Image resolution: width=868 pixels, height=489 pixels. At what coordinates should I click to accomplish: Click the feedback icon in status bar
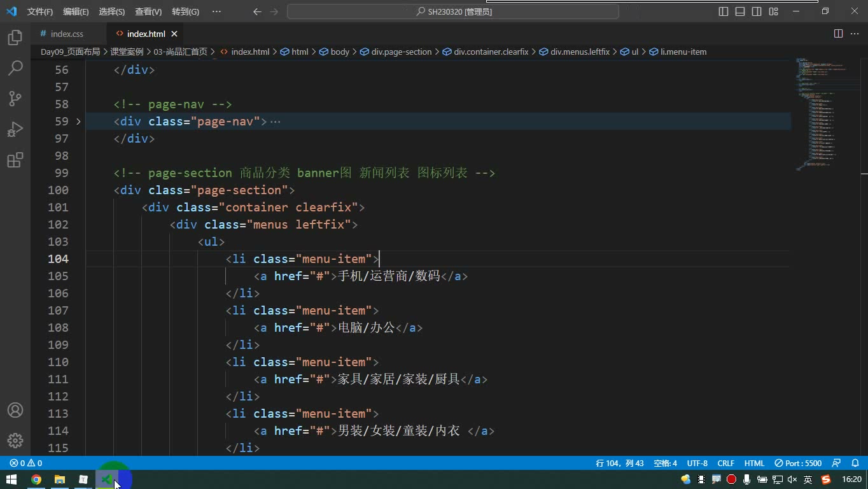click(836, 463)
